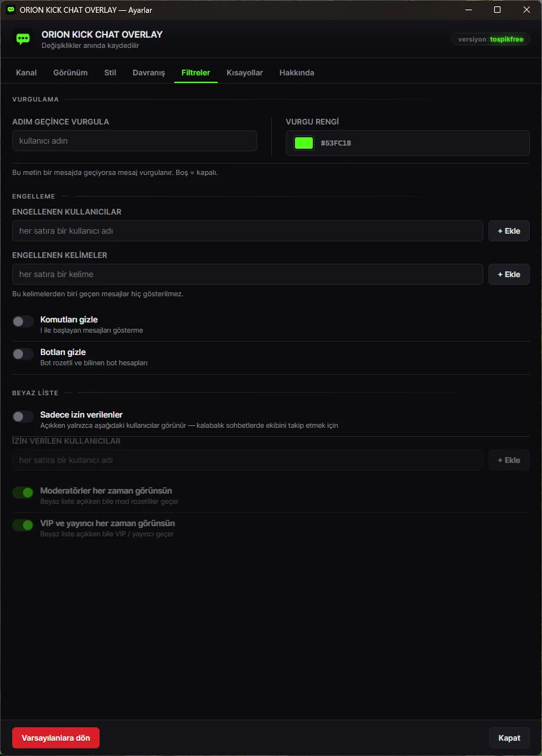Go to the Davranış tab
542x756 pixels.
(149, 73)
